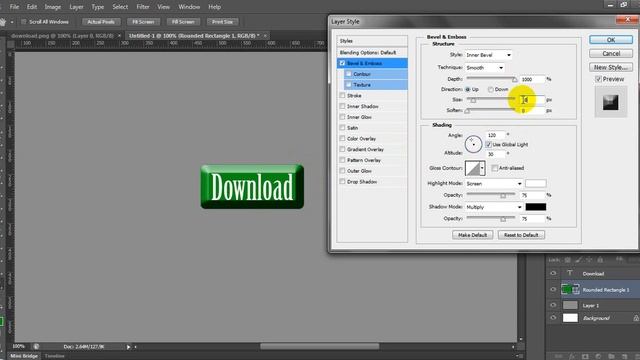Switch to download.png document tab

[62, 36]
